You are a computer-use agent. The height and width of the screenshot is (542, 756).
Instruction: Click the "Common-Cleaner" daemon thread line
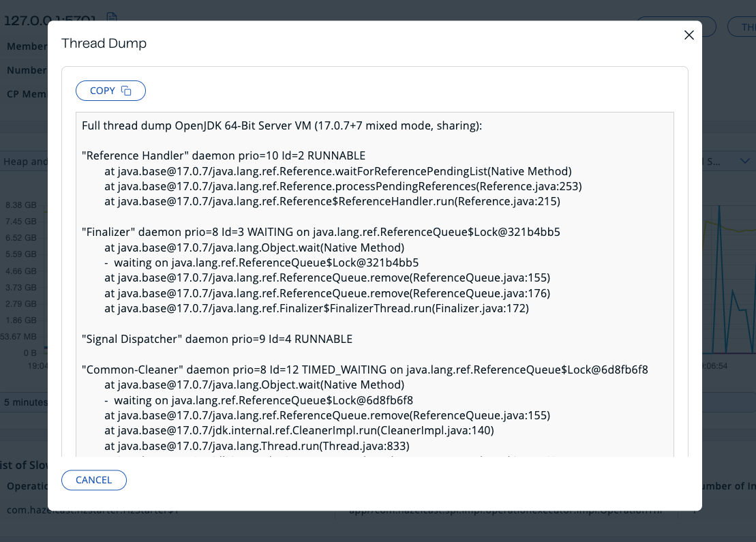tap(364, 370)
